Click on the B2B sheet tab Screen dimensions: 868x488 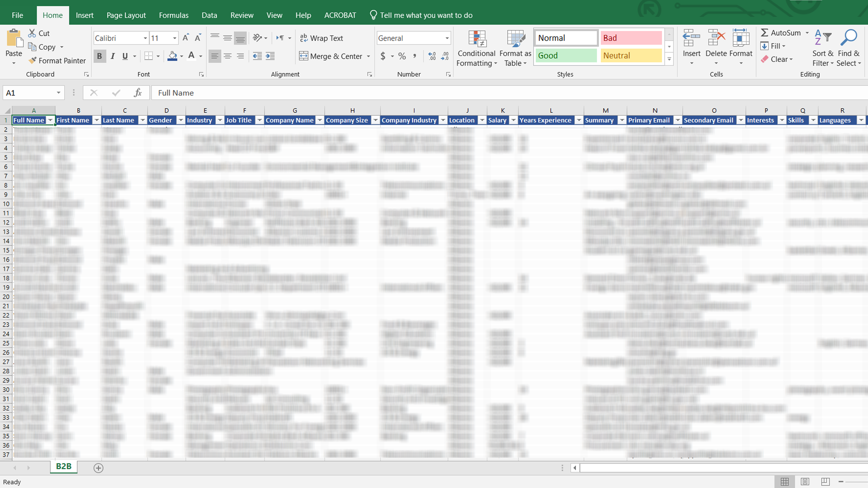(x=64, y=467)
